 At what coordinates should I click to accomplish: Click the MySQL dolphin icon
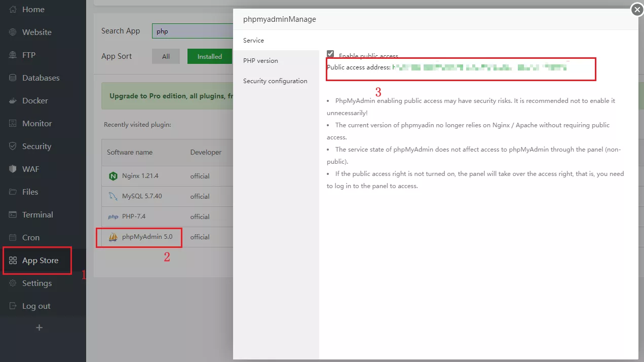pyautogui.click(x=113, y=197)
